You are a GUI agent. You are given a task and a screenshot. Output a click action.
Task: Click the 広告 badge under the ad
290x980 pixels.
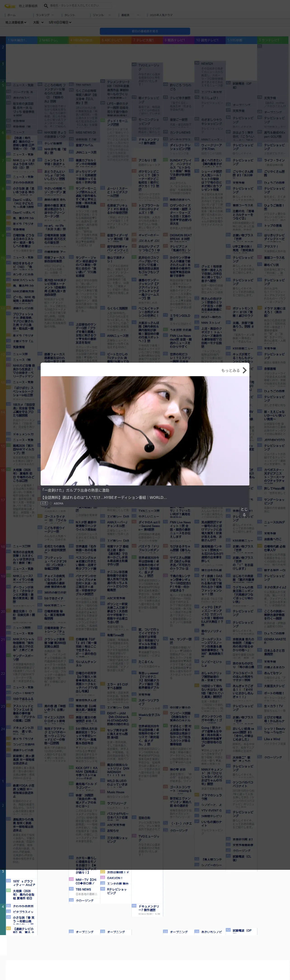tap(44, 503)
